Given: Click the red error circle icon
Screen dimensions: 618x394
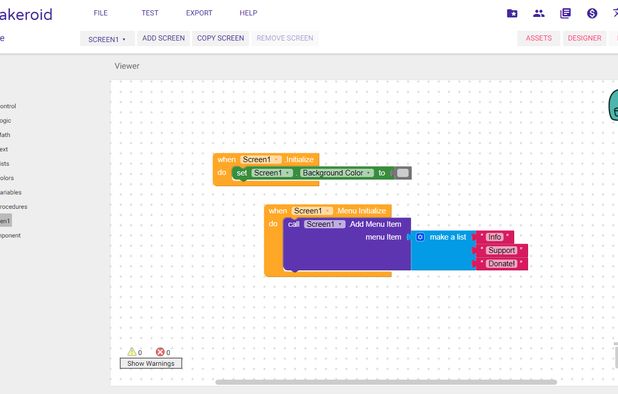Looking at the screenshot, I should (x=160, y=352).
